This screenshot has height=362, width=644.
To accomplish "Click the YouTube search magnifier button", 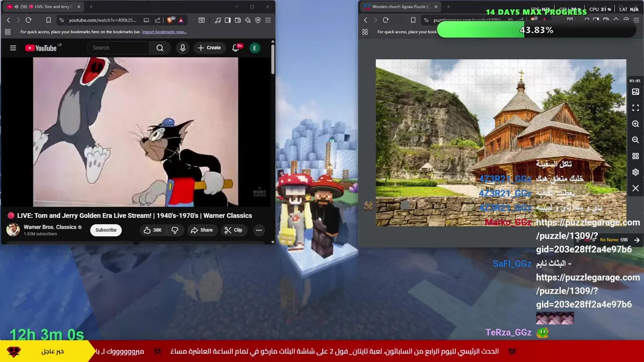I will point(160,48).
